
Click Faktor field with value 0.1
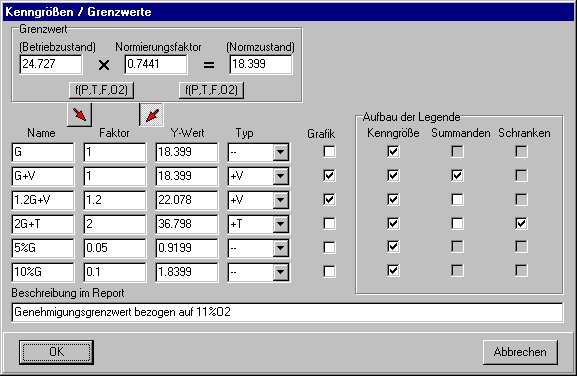pos(115,272)
